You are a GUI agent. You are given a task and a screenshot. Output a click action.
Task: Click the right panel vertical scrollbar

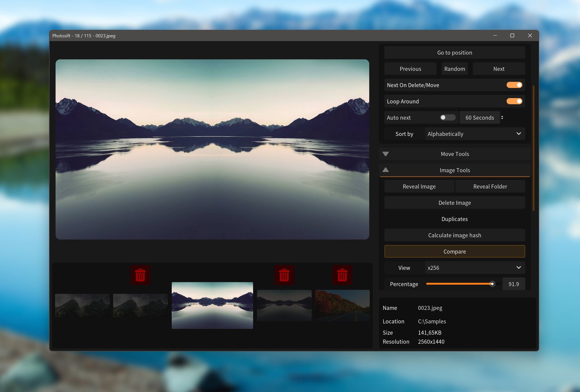533,148
